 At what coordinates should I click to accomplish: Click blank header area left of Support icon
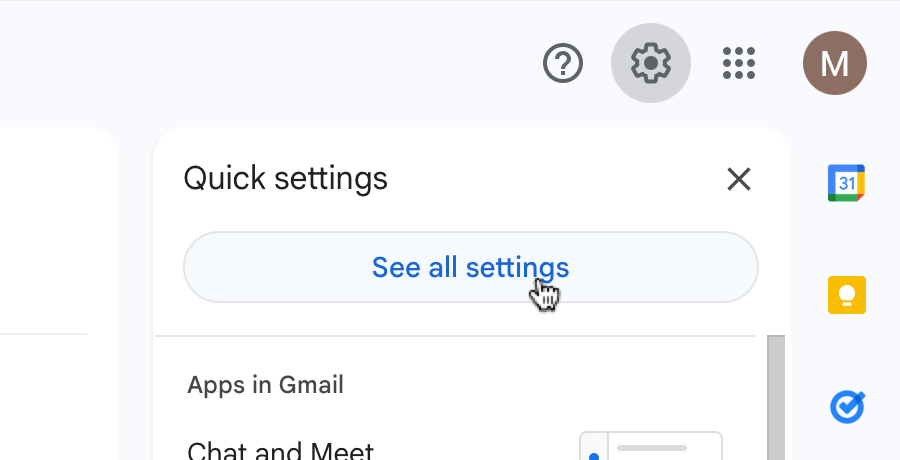(x=300, y=64)
